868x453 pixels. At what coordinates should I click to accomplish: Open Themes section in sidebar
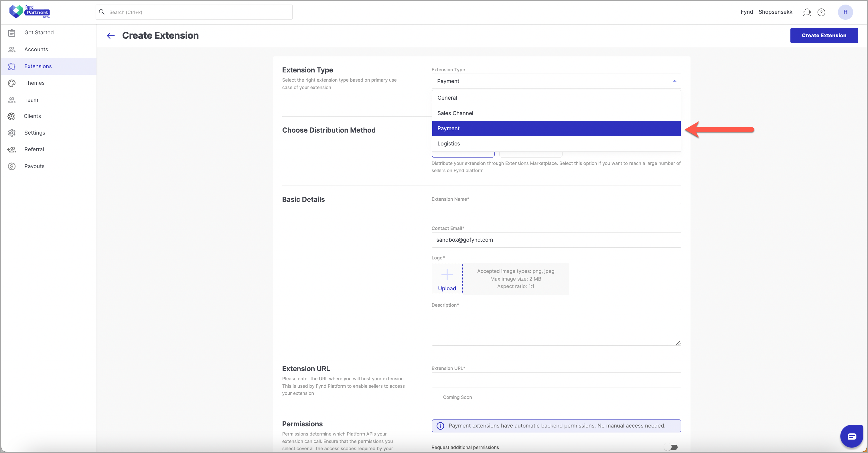(49, 83)
